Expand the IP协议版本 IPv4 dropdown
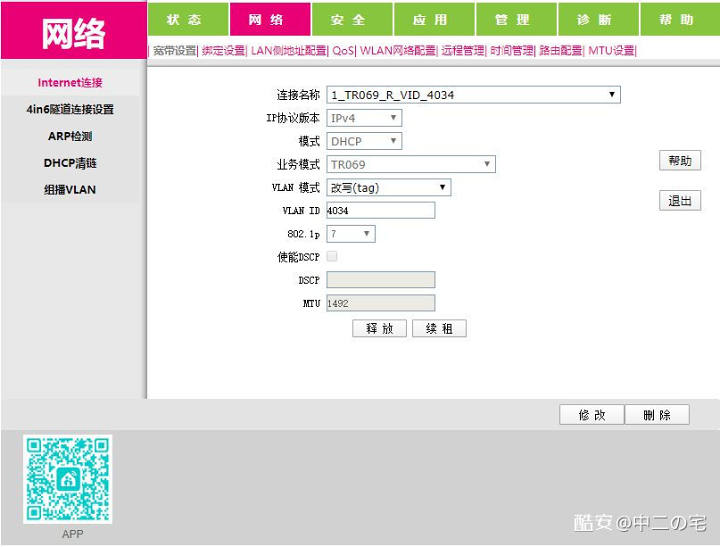 coord(365,118)
